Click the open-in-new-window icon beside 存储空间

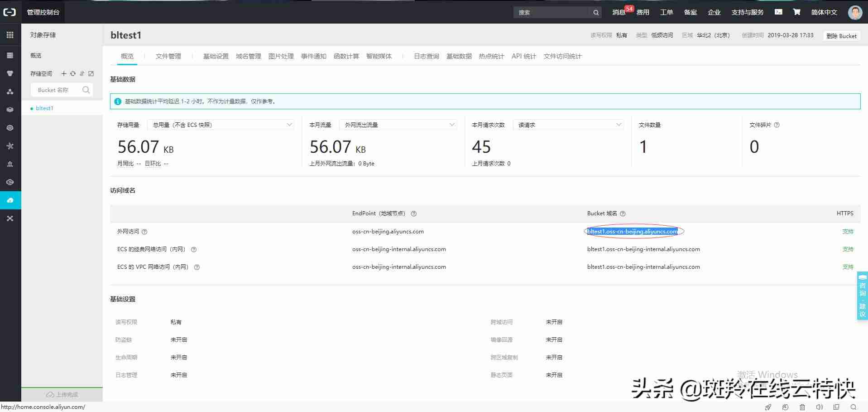click(91, 73)
